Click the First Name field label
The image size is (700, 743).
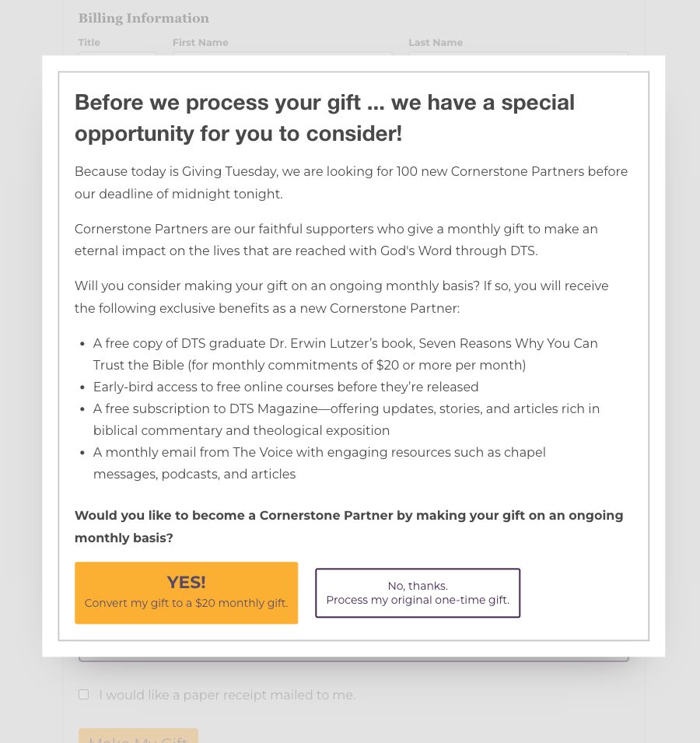(x=200, y=43)
